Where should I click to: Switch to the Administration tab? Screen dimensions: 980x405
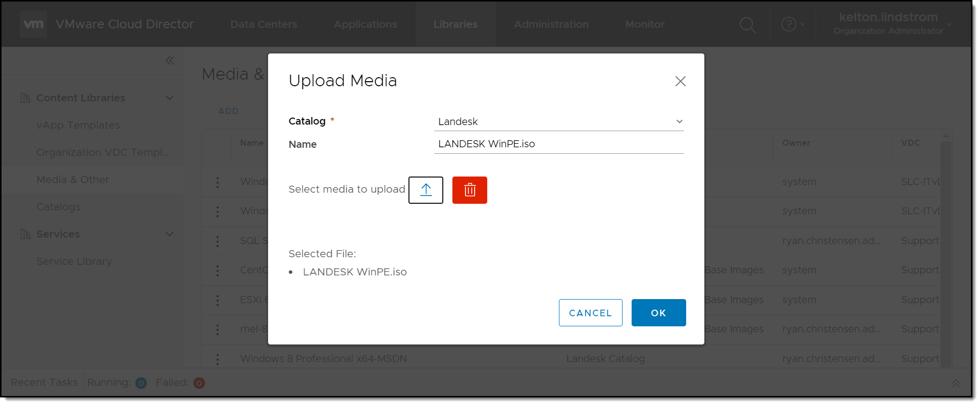(551, 24)
